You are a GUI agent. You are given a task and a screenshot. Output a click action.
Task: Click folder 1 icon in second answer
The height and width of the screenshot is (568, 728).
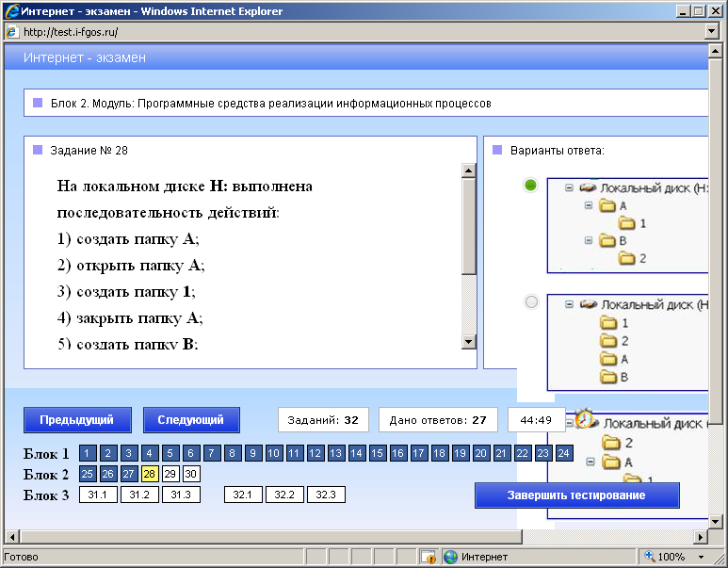click(x=608, y=322)
